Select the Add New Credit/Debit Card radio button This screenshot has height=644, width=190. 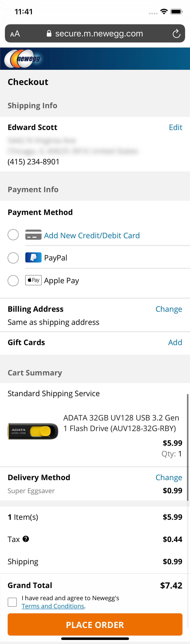click(x=13, y=235)
